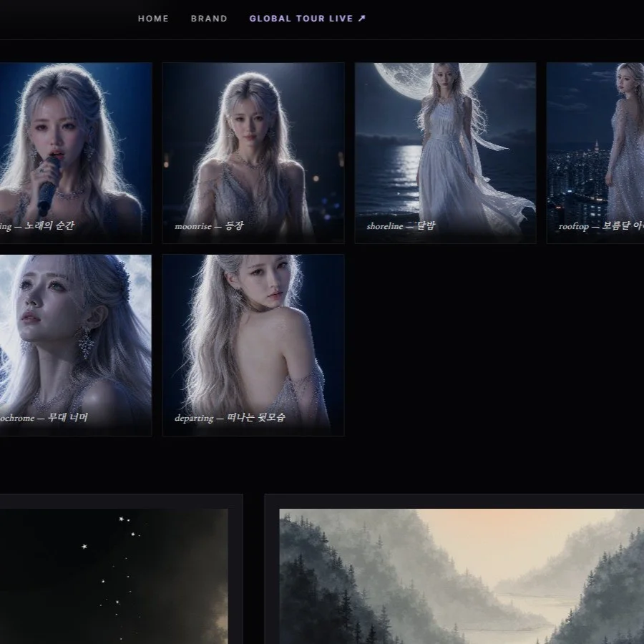Open the GLOBAL TOUR LIVE link

click(x=307, y=19)
